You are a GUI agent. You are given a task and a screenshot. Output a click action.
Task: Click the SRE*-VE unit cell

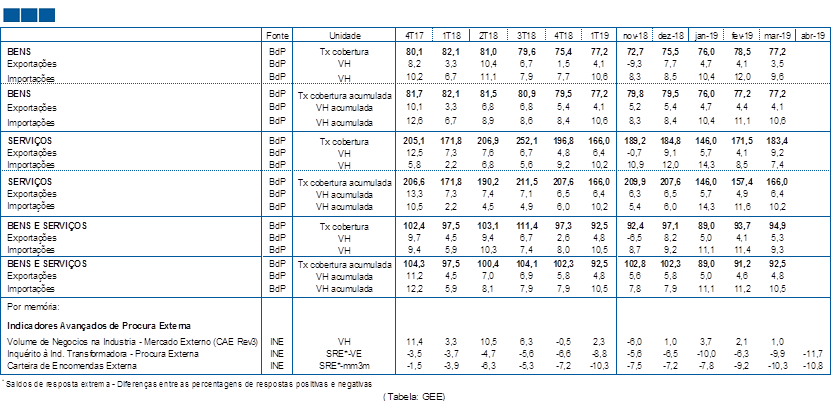tap(345, 353)
